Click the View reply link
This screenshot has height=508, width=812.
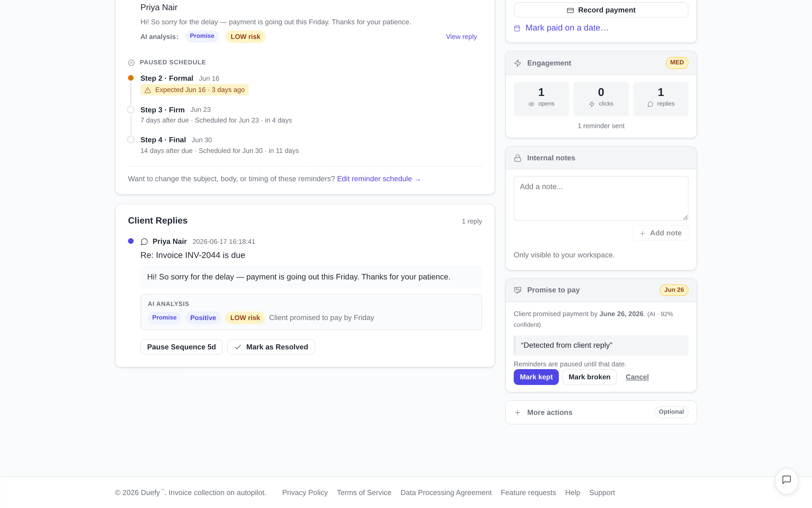click(x=461, y=37)
